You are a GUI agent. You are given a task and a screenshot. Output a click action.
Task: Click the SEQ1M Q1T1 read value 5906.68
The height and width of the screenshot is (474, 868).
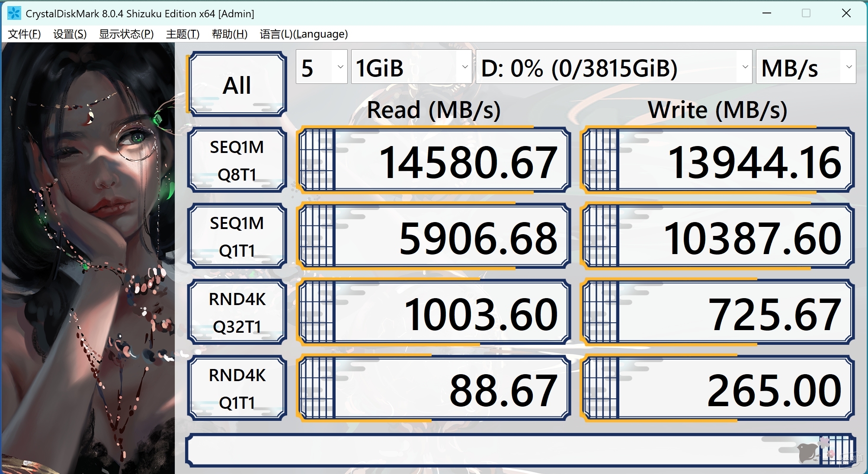coord(434,236)
